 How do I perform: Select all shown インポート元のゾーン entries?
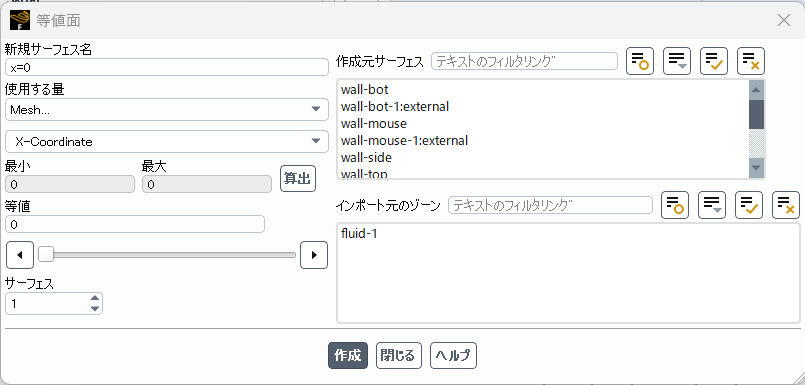[x=749, y=205]
